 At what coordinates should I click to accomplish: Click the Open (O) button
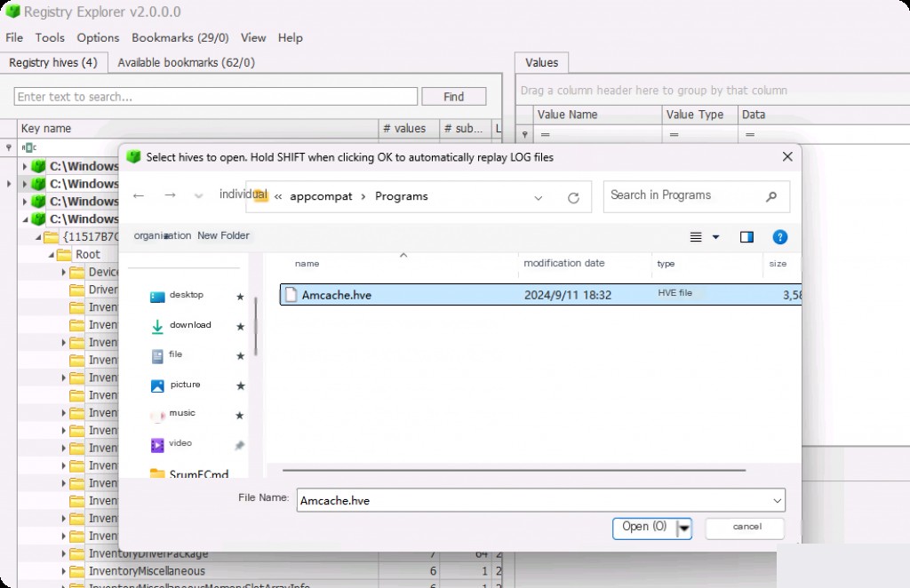click(644, 528)
